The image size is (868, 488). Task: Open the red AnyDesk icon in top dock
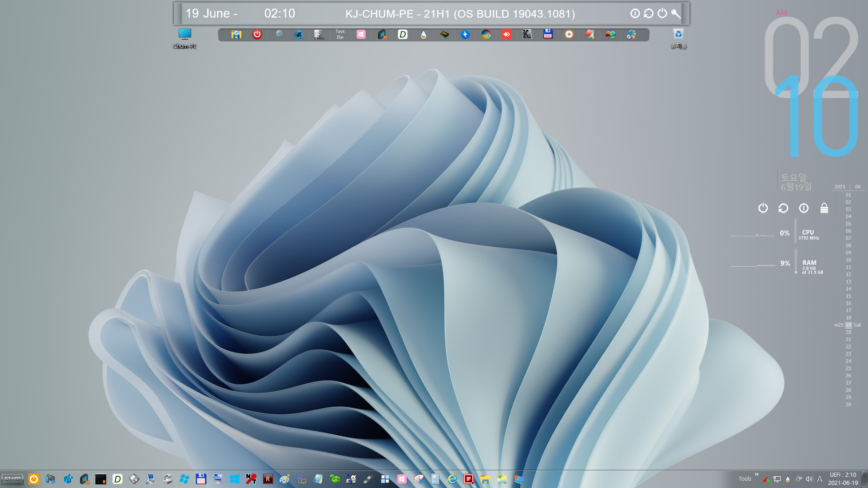click(506, 34)
